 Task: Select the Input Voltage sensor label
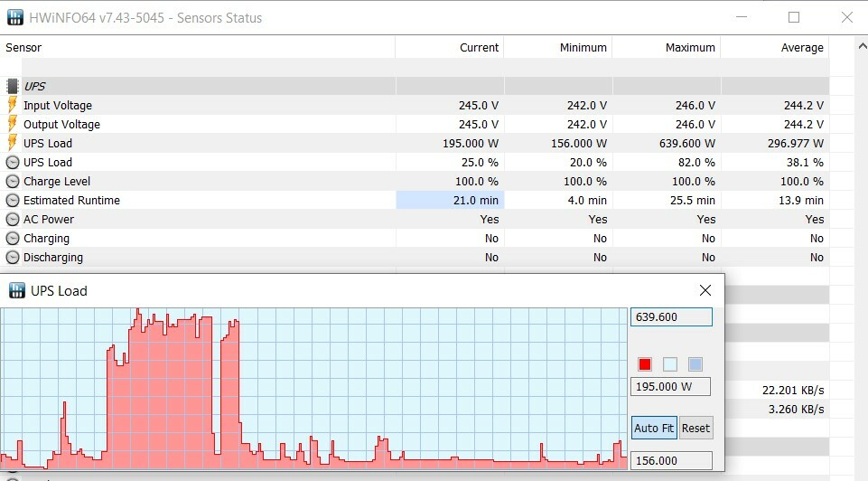(x=58, y=105)
